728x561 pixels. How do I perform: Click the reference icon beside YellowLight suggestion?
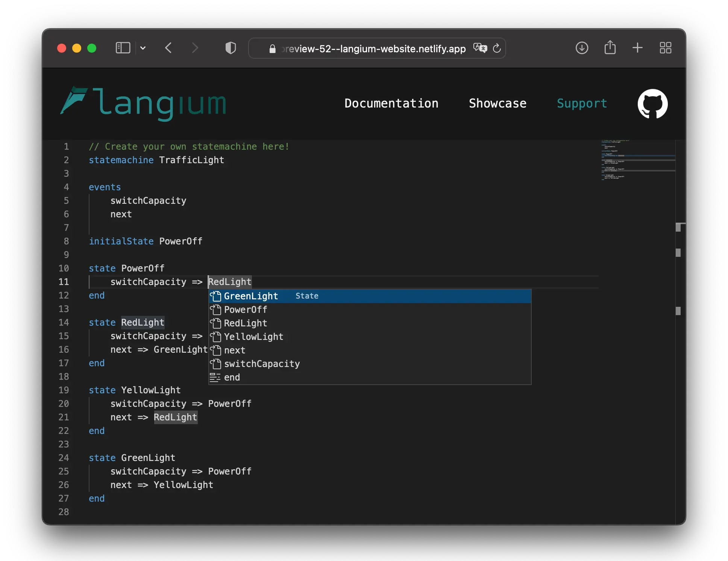[x=215, y=337]
